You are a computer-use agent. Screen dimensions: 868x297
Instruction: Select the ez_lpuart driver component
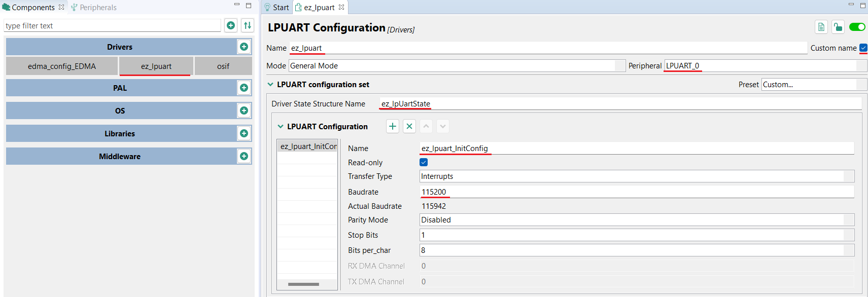(156, 66)
